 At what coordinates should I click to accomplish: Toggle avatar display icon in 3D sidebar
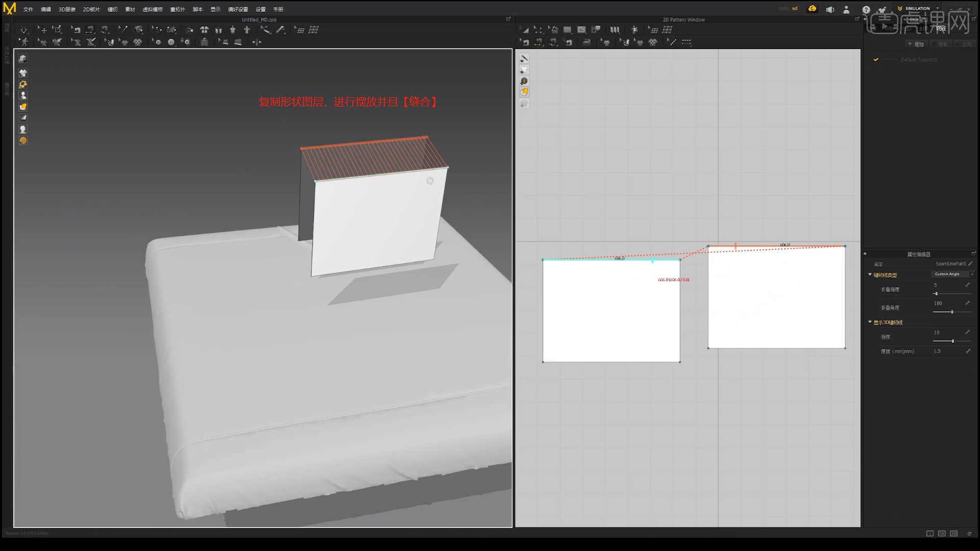(x=23, y=95)
